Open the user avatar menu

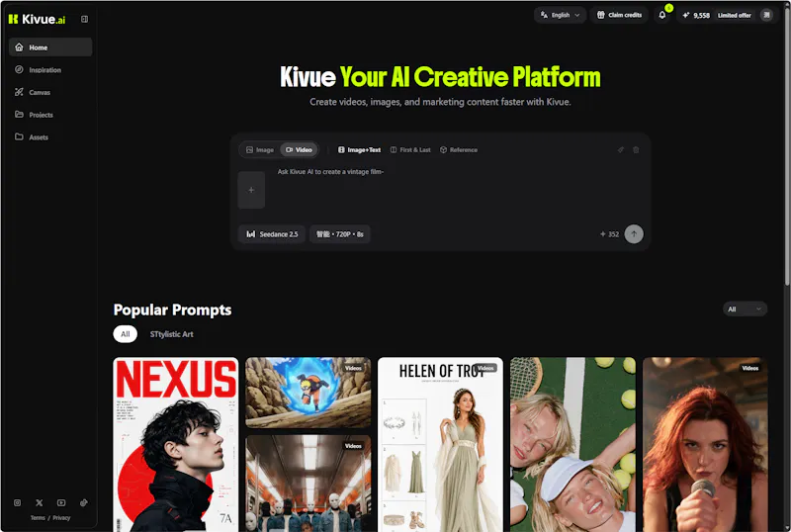click(x=766, y=15)
